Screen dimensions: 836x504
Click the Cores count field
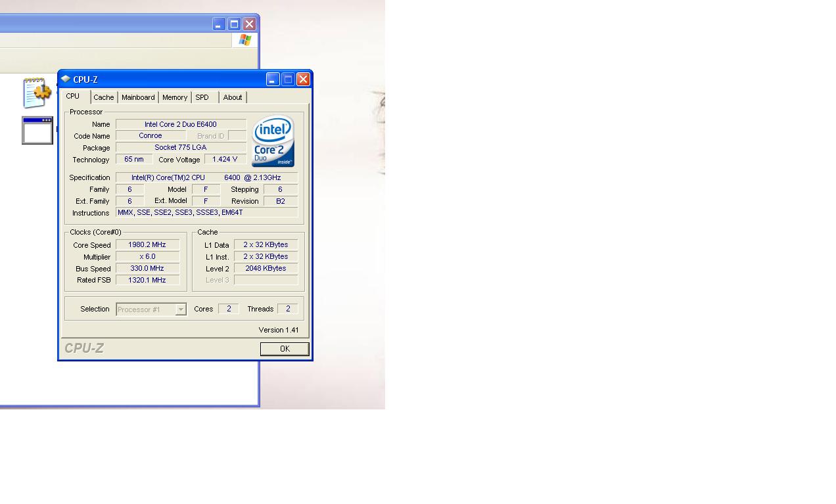[x=229, y=309]
